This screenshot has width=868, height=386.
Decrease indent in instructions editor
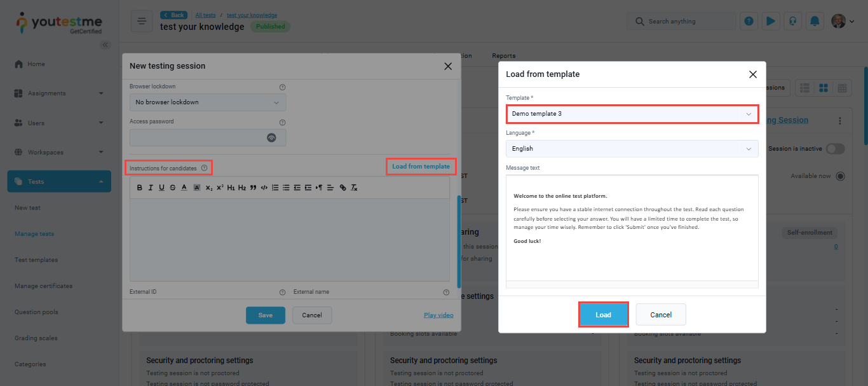(x=297, y=188)
